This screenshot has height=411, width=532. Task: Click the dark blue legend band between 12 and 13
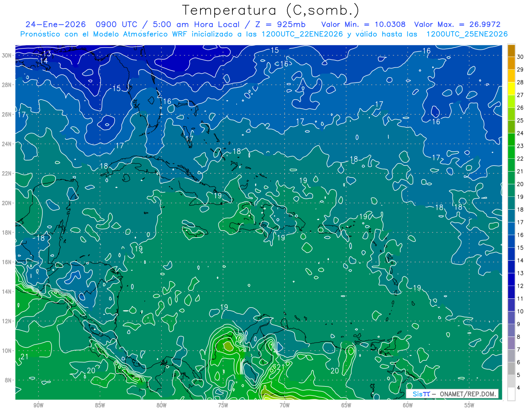tap(512, 279)
